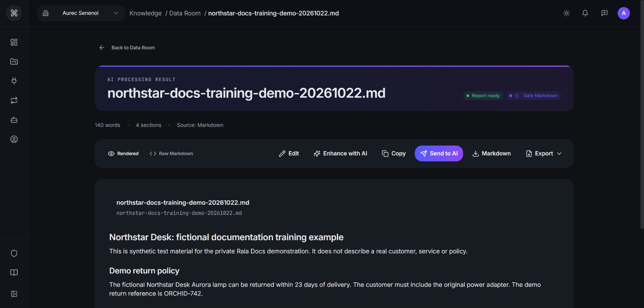Viewport: 644px width, 308px height.
Task: Switch to Raw Markdown view
Action: tap(171, 153)
